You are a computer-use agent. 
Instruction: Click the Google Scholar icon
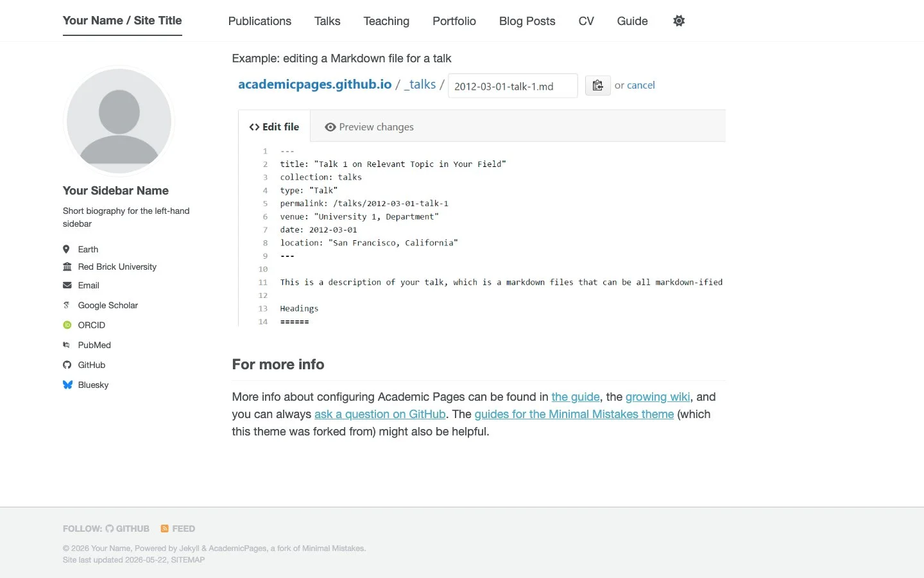click(x=67, y=305)
